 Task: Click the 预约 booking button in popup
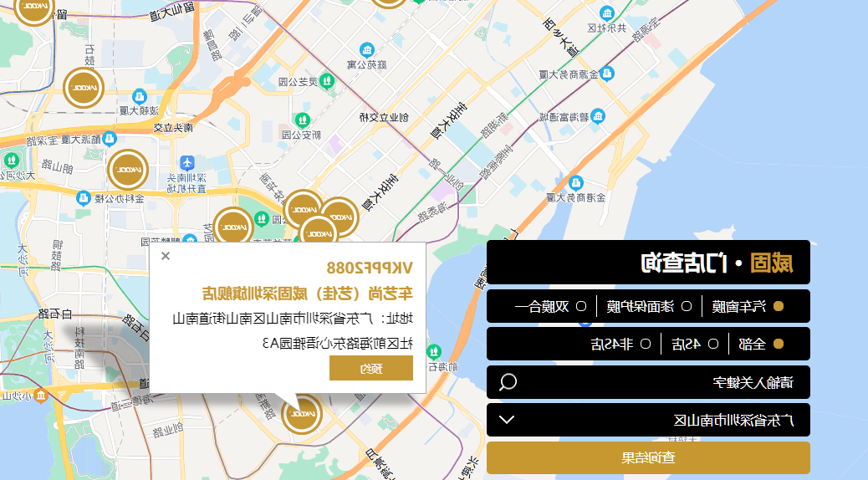[371, 368]
